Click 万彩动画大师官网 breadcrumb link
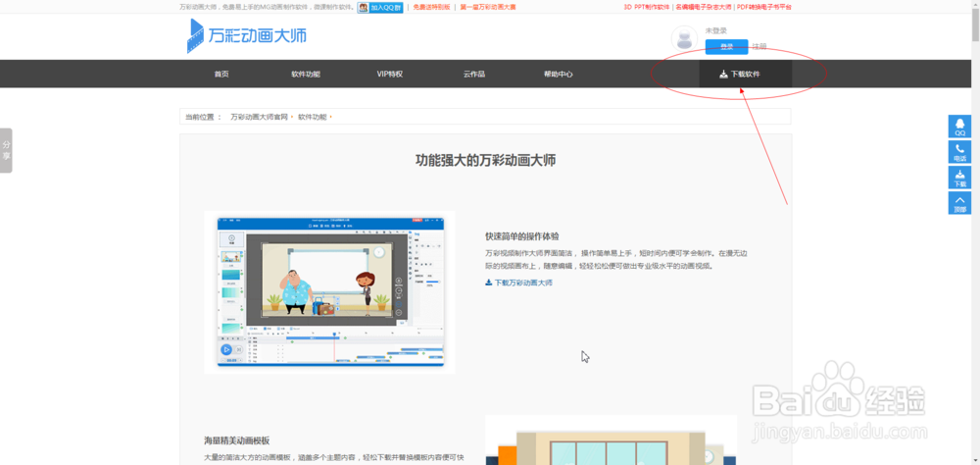The image size is (980, 465). pos(259,117)
